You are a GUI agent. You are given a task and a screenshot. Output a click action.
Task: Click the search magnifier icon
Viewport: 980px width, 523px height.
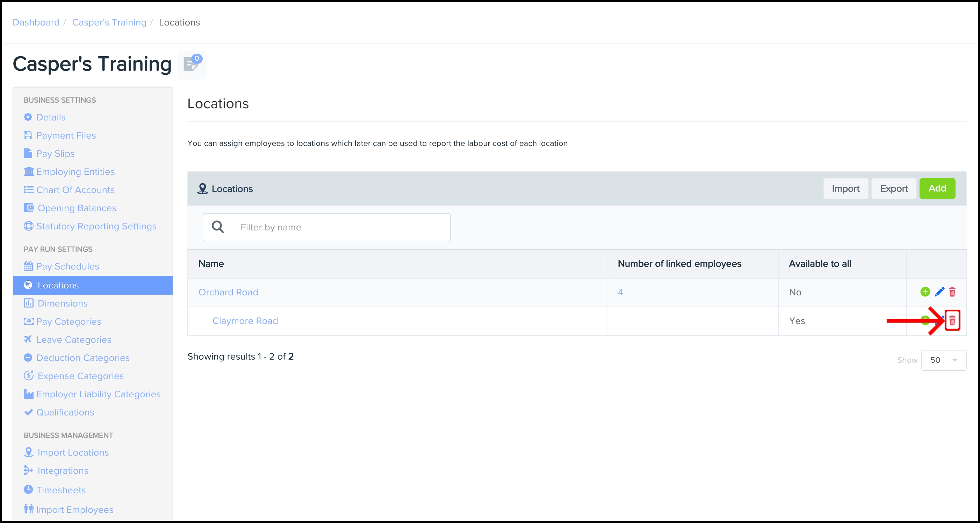coord(218,227)
